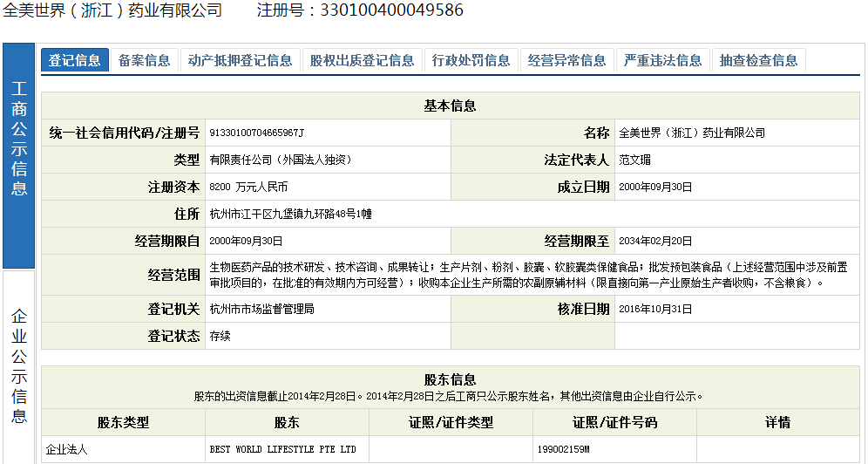Click the 名称 label
This screenshot has height=464, width=868.
[x=596, y=133]
